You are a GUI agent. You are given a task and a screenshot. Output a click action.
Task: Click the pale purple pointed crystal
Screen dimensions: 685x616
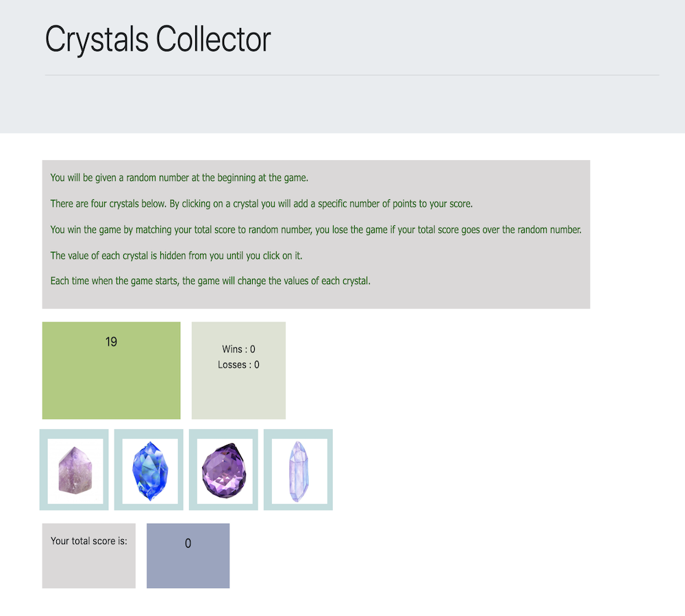pyautogui.click(x=74, y=470)
